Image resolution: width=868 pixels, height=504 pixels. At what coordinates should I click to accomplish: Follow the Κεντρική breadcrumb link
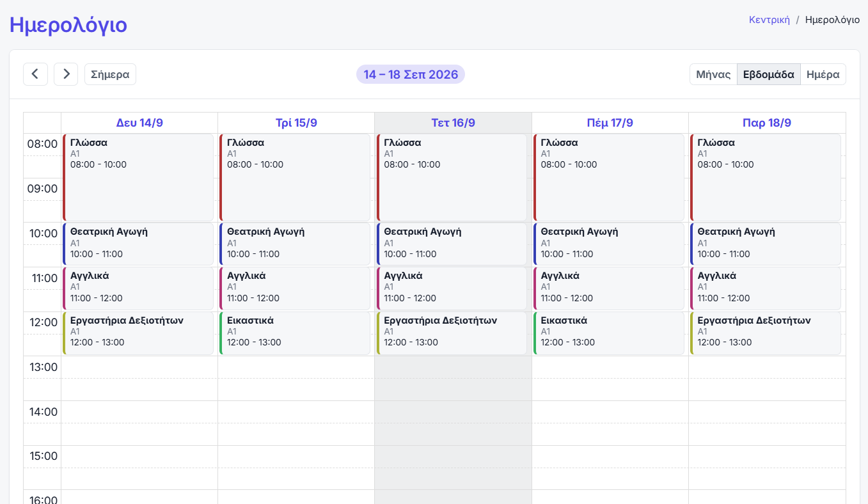click(769, 20)
